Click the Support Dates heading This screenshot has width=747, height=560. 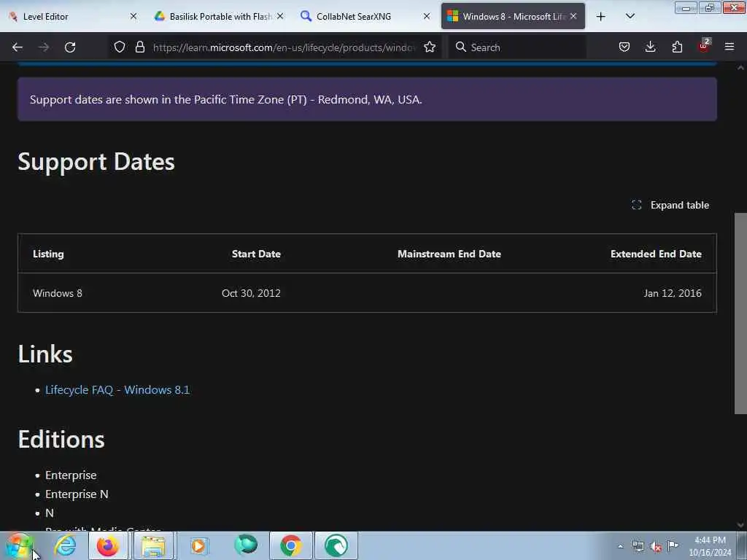[96, 162]
